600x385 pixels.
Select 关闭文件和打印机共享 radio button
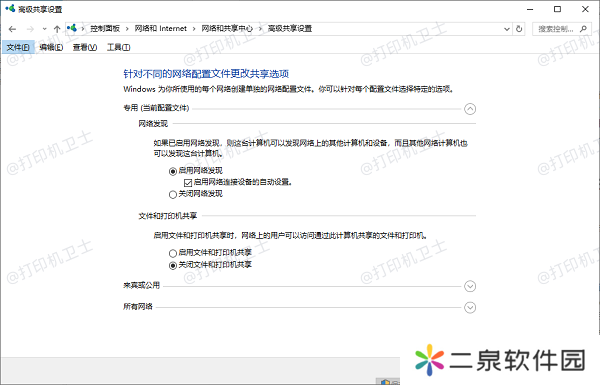click(173, 265)
